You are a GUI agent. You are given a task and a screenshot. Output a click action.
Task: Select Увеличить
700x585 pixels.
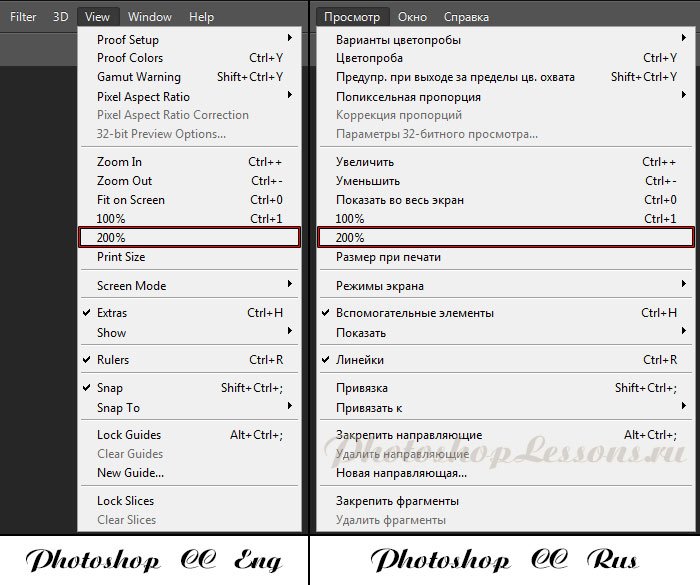(506, 162)
